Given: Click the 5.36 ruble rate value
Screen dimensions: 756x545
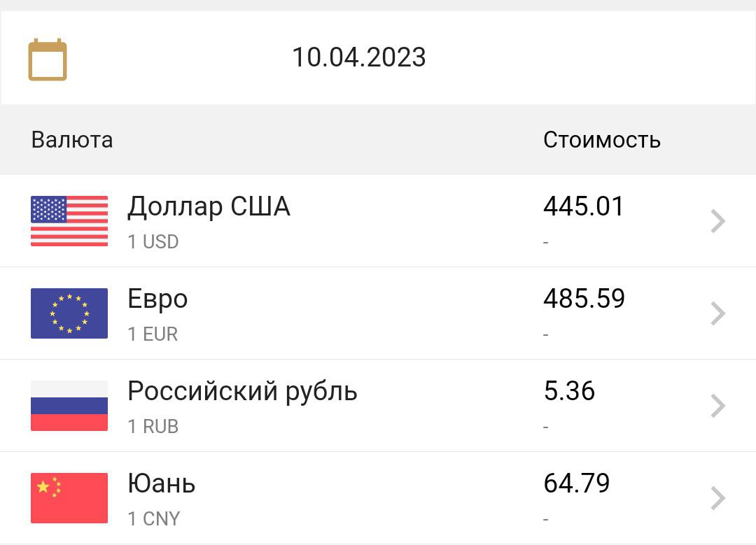Looking at the screenshot, I should (569, 392).
